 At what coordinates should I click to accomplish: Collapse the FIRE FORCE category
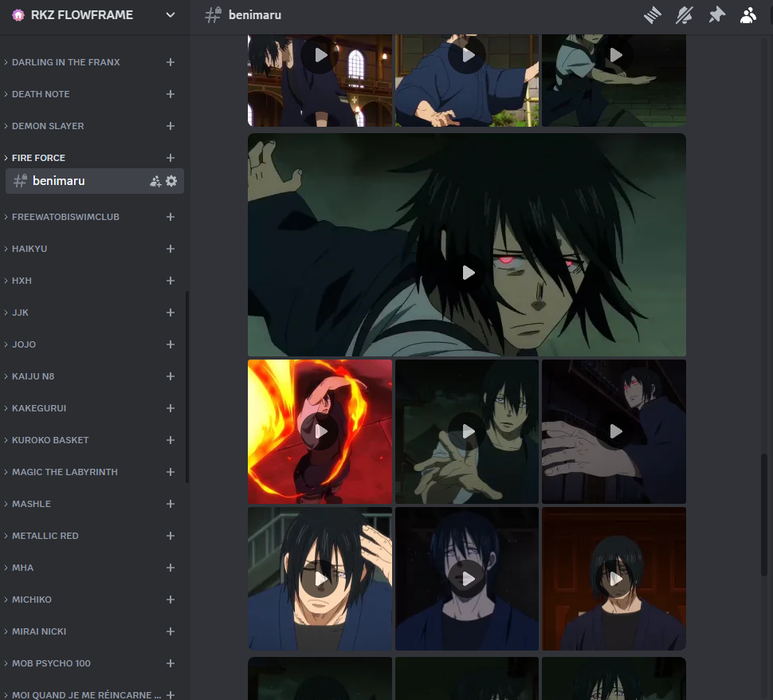(x=34, y=158)
